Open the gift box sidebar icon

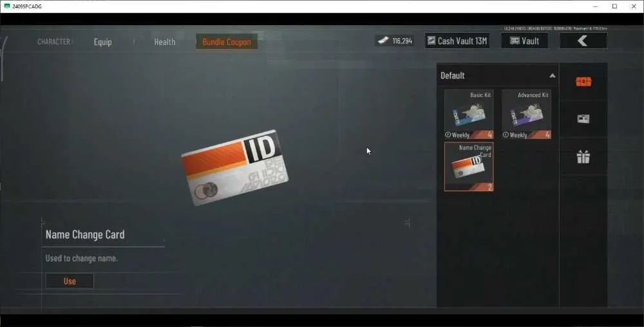[583, 156]
